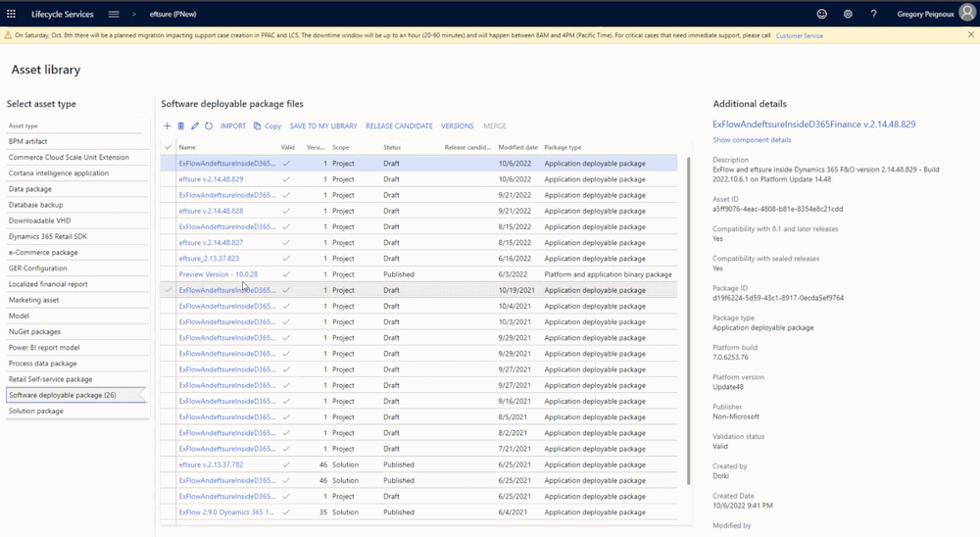Image resolution: width=980 pixels, height=537 pixels.
Task: Click the user profile avatar icon
Action: point(966,13)
